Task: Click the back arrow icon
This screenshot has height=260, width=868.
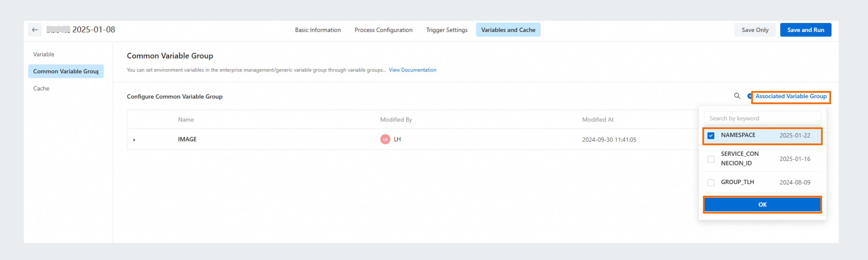Action: [x=35, y=30]
